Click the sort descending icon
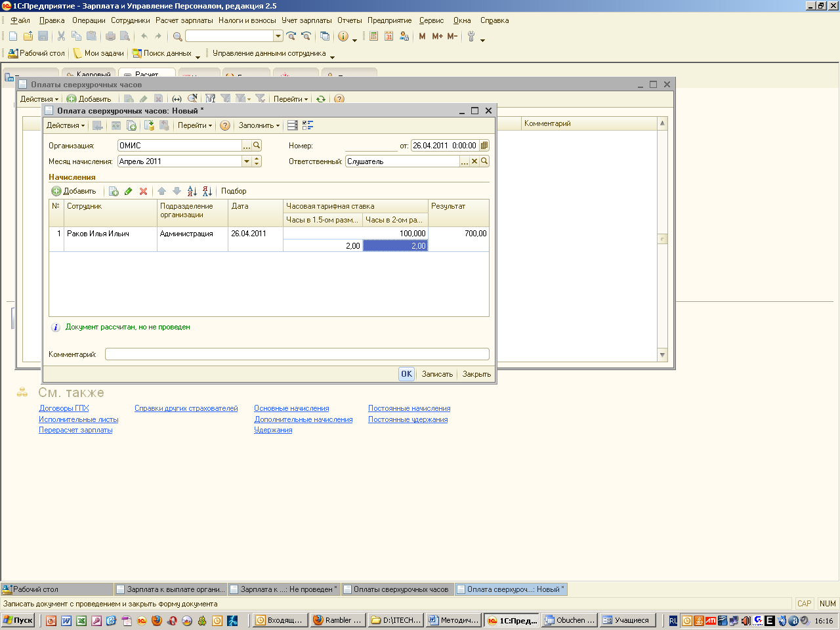The height and width of the screenshot is (630, 840). click(207, 191)
